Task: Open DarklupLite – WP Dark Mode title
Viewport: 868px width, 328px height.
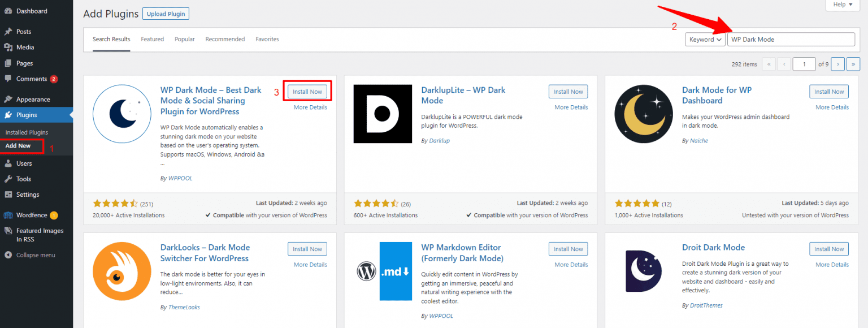Action: 463,95
